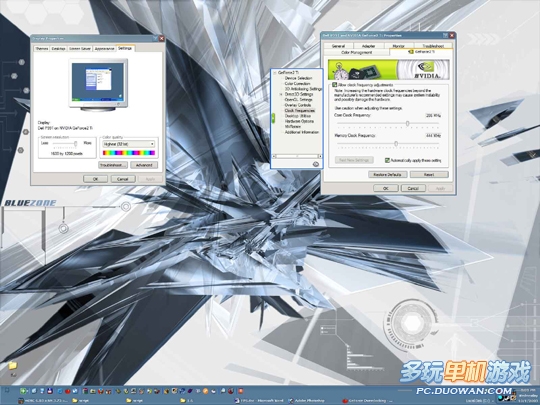Select Overlay Controls in the NVIDIA menu
Screen dimensions: 540x405
298,105
